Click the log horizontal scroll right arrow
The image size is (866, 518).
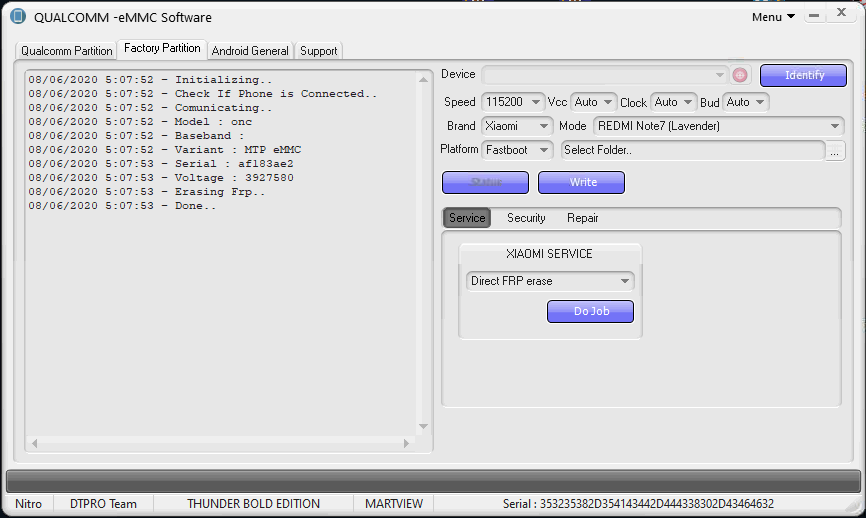pyautogui.click(x=406, y=443)
